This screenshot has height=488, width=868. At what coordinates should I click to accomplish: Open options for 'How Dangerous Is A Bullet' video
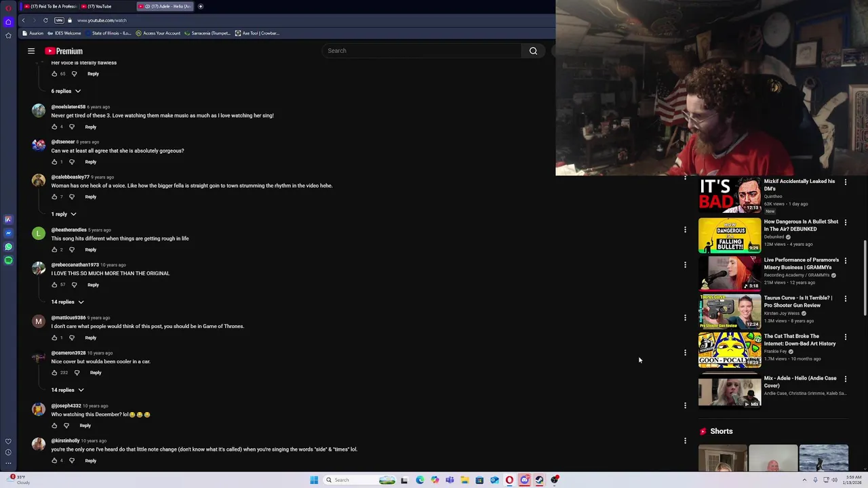[846, 222]
